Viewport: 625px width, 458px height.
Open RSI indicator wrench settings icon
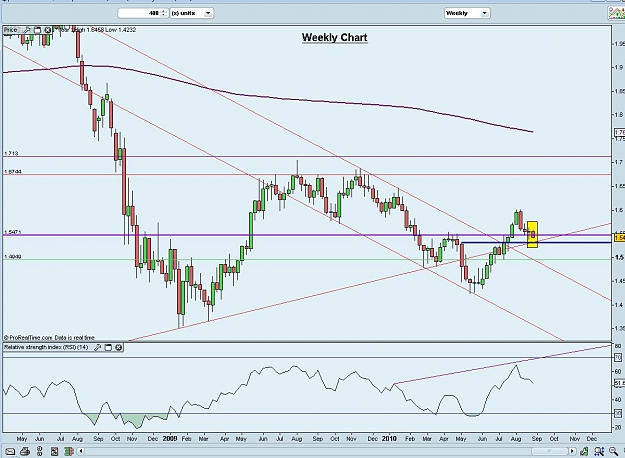point(97,348)
